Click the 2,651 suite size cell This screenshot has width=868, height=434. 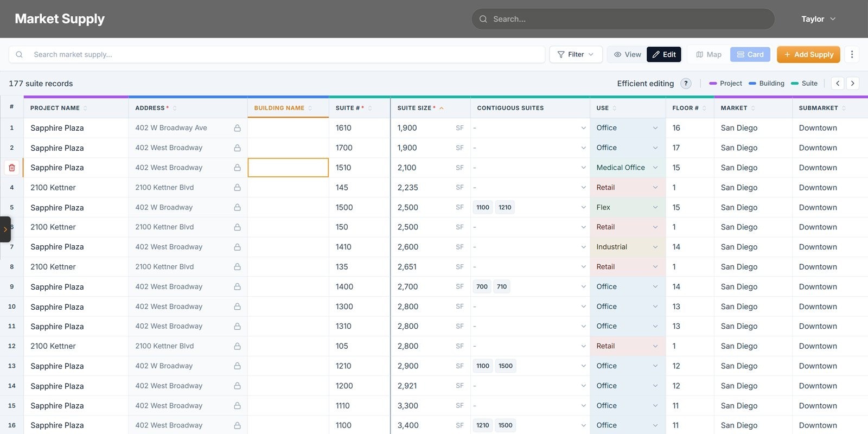[430, 267]
